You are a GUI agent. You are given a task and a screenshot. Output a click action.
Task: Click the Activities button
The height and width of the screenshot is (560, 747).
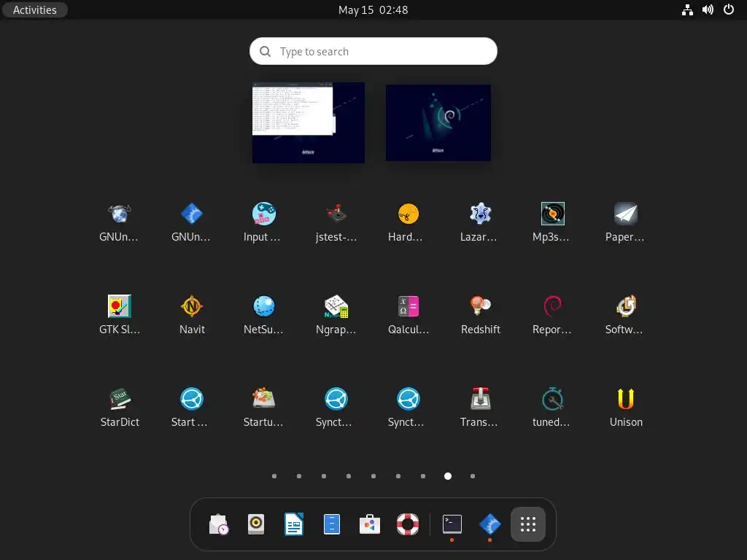click(x=35, y=10)
